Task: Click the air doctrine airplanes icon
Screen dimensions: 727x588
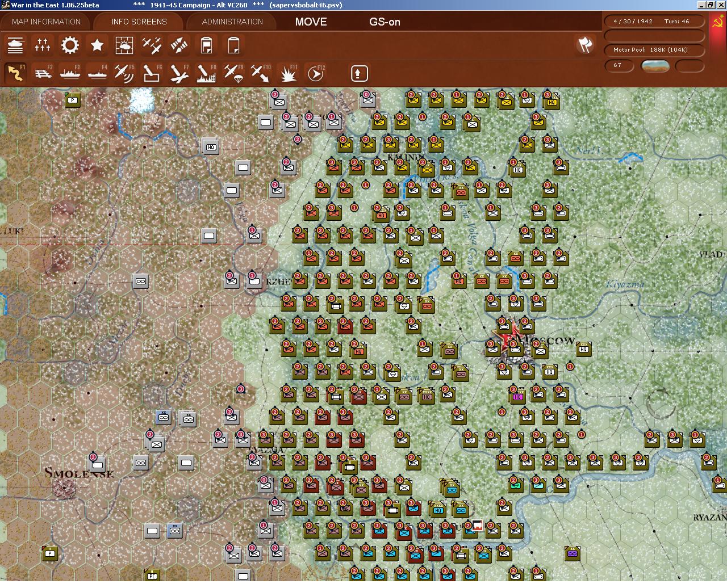Action: point(152,45)
